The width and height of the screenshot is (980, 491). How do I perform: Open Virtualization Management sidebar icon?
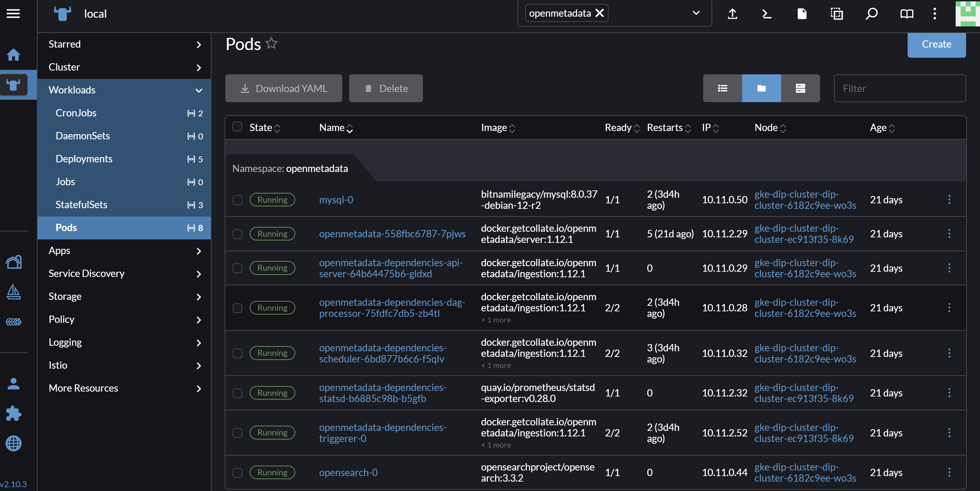(x=13, y=321)
